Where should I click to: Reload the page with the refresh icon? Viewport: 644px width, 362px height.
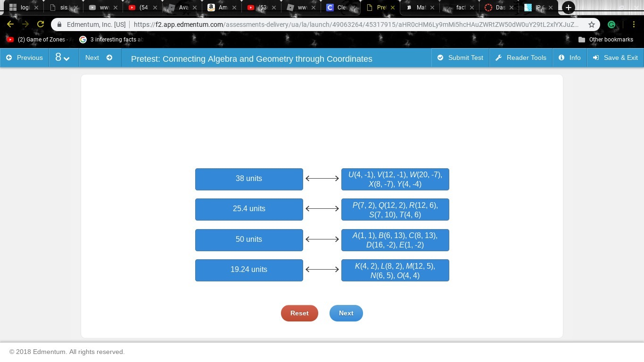[x=41, y=24]
